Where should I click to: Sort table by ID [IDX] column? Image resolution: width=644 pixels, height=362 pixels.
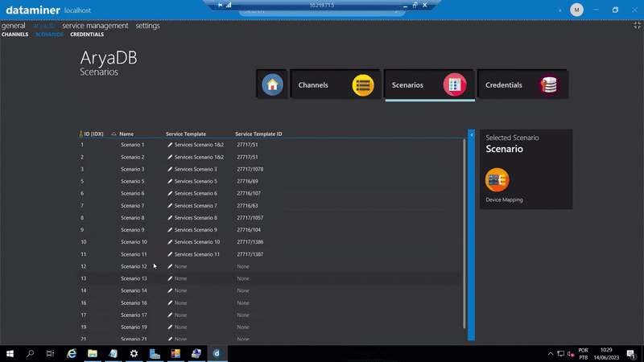tap(93, 134)
